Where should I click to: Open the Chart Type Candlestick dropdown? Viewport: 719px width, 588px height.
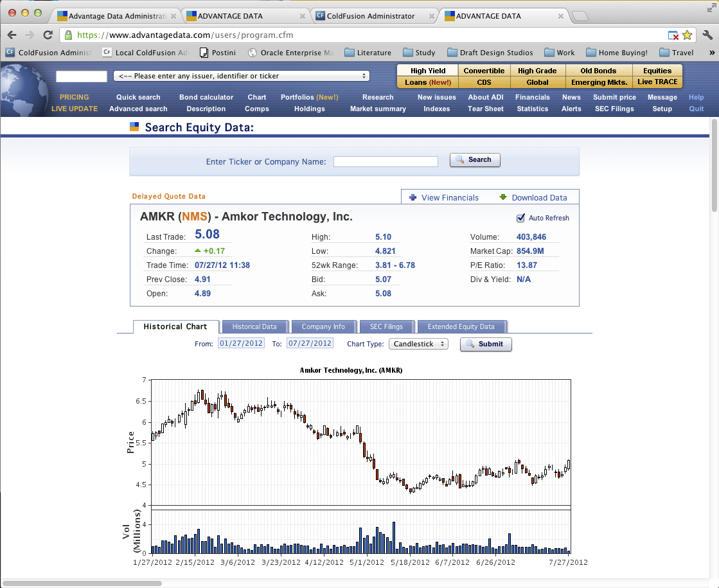click(x=419, y=344)
